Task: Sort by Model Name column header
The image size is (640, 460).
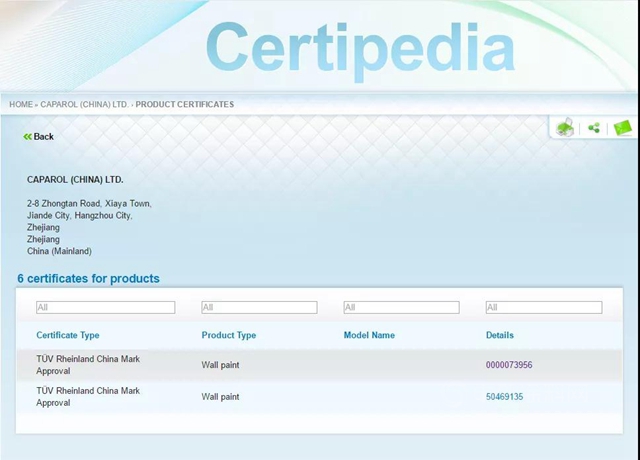Action: tap(369, 335)
